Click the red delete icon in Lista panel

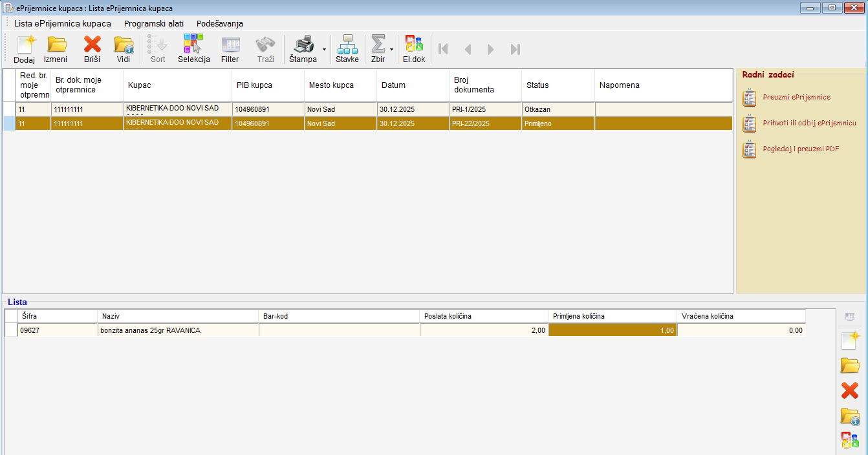[x=849, y=390]
